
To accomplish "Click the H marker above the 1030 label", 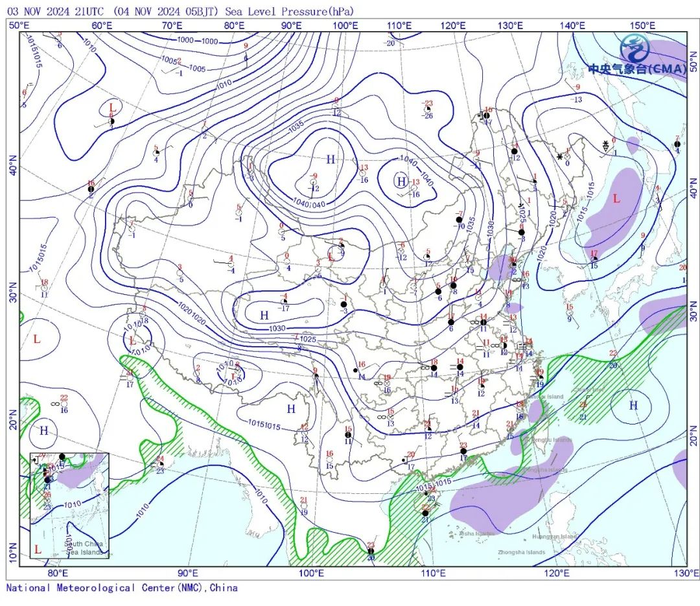I will pos(264,316).
